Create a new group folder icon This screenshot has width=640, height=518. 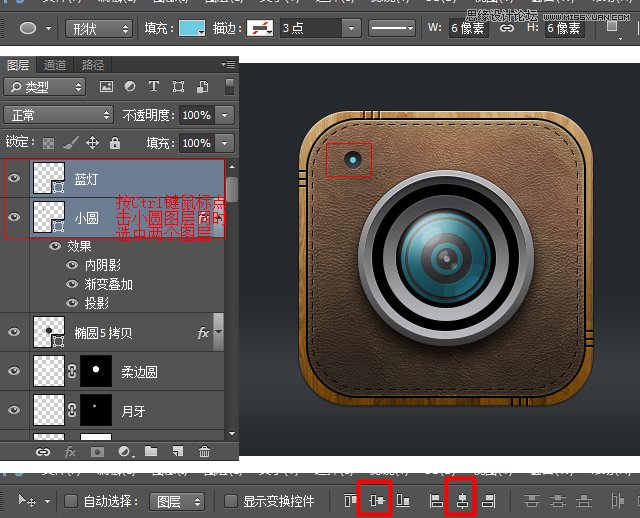tap(151, 451)
